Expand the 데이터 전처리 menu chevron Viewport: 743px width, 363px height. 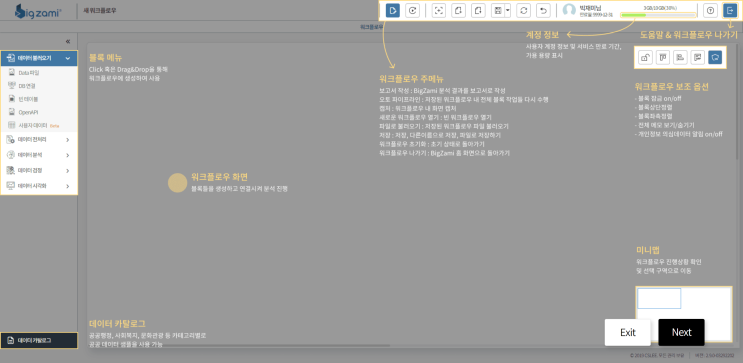(x=68, y=140)
